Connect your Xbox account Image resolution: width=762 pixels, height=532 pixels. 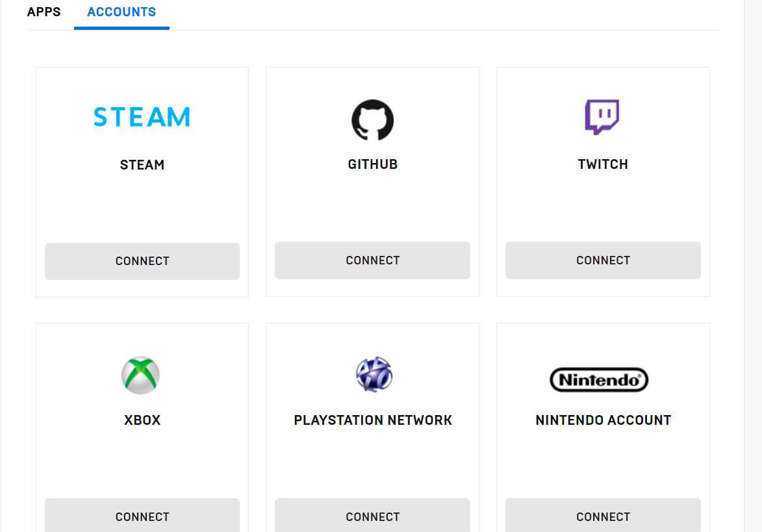coord(142,515)
